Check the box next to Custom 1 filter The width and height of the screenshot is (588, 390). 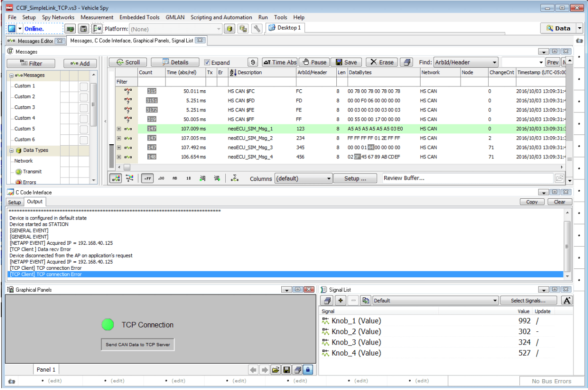click(x=84, y=86)
